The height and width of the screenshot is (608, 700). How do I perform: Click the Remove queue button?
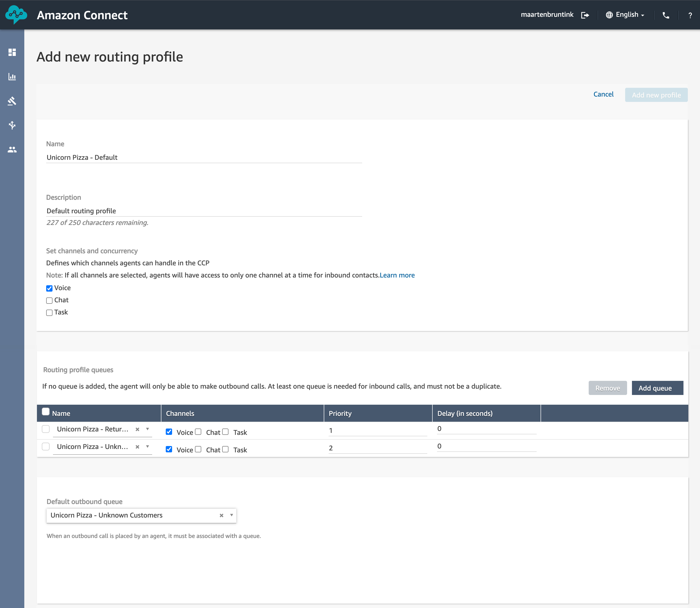(607, 388)
